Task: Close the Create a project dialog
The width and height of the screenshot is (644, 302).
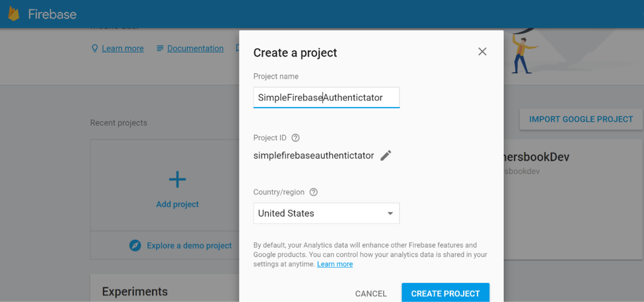Action: (x=482, y=52)
